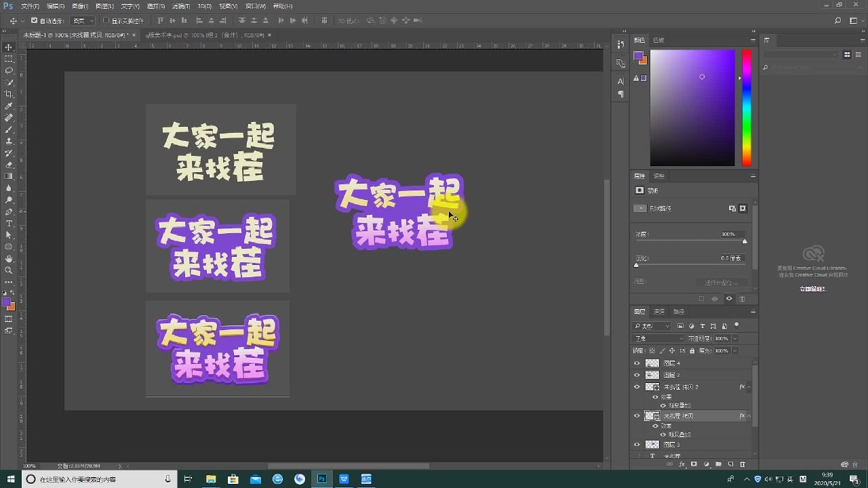Select the Lasso tool

pos(9,70)
